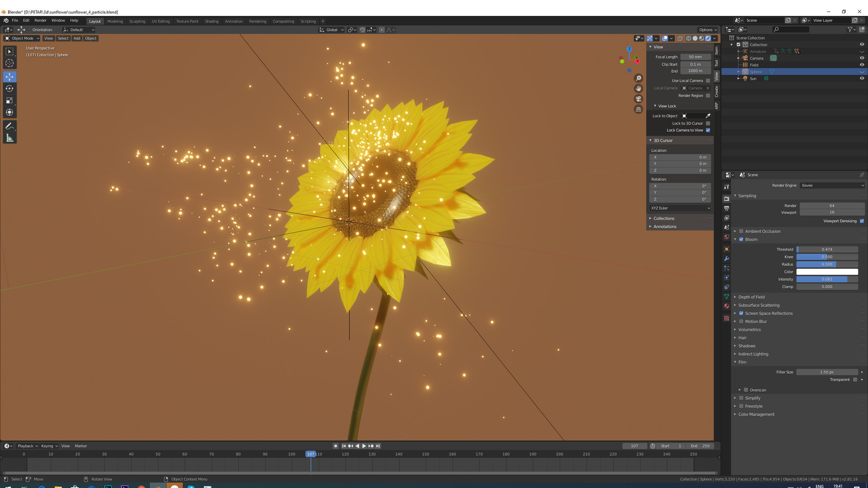Hide the Sun object in the outliner

862,78
